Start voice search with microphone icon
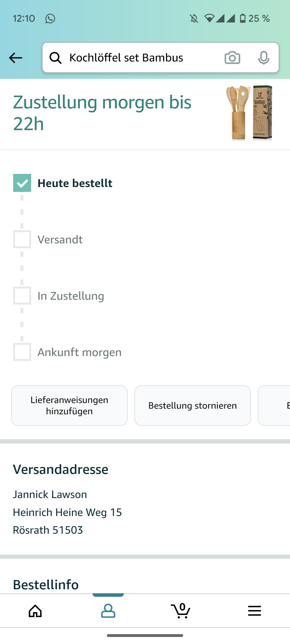Screen dimensions: 290x644 264,58
